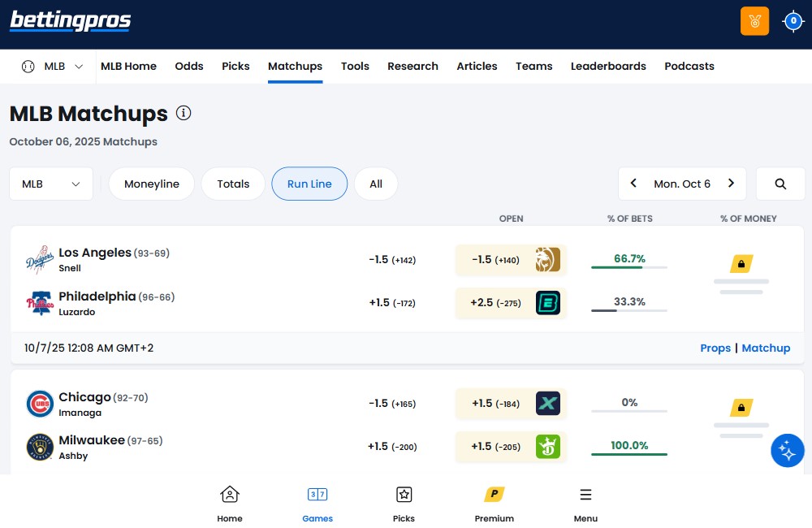Open the blue sparkle assistant button

(787, 451)
